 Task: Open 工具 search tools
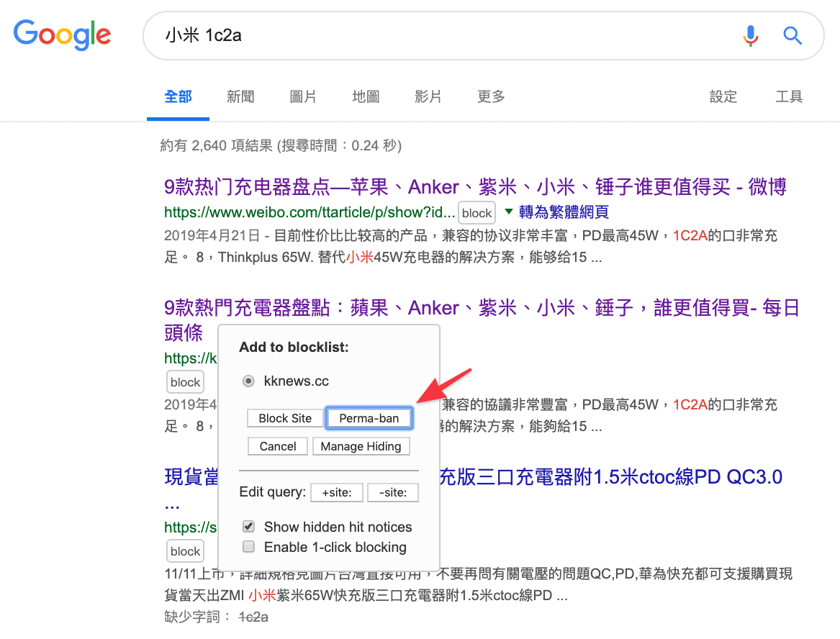pos(789,97)
